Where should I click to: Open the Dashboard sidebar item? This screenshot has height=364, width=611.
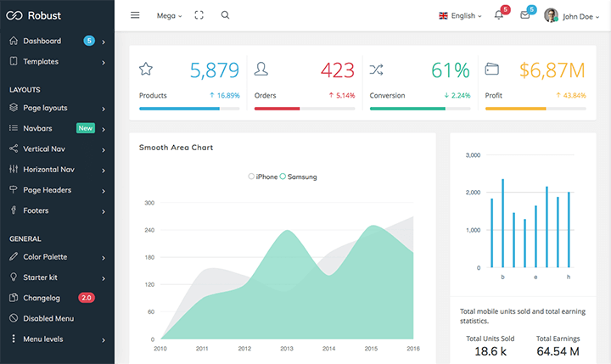(42, 41)
